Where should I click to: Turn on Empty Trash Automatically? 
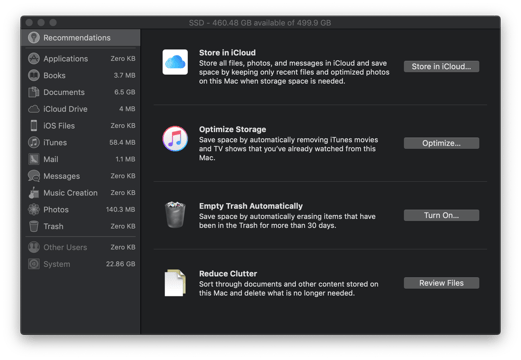pos(441,215)
